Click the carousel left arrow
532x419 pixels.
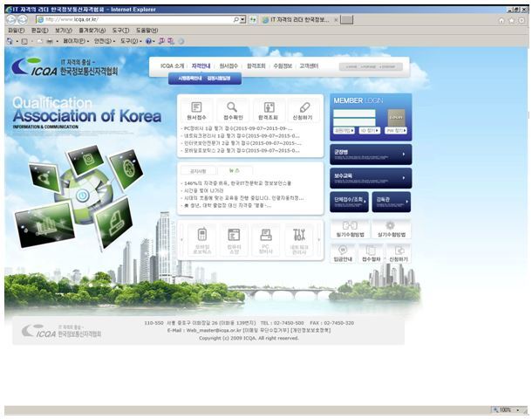[x=181, y=240]
